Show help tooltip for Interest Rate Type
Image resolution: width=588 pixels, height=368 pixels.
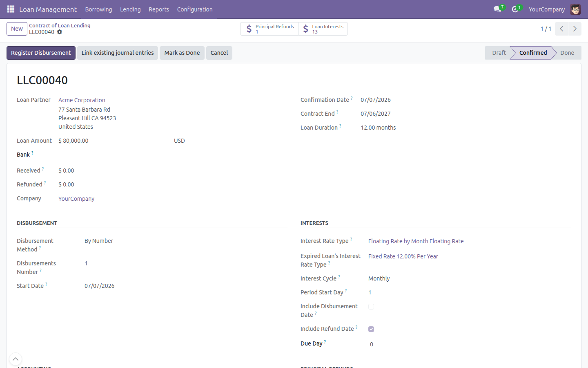(x=351, y=239)
